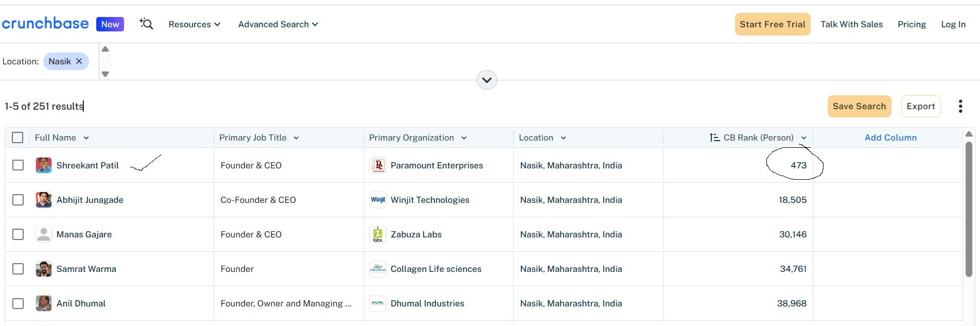
Task: Click the CB Rank value 34,761
Action: pos(793,269)
